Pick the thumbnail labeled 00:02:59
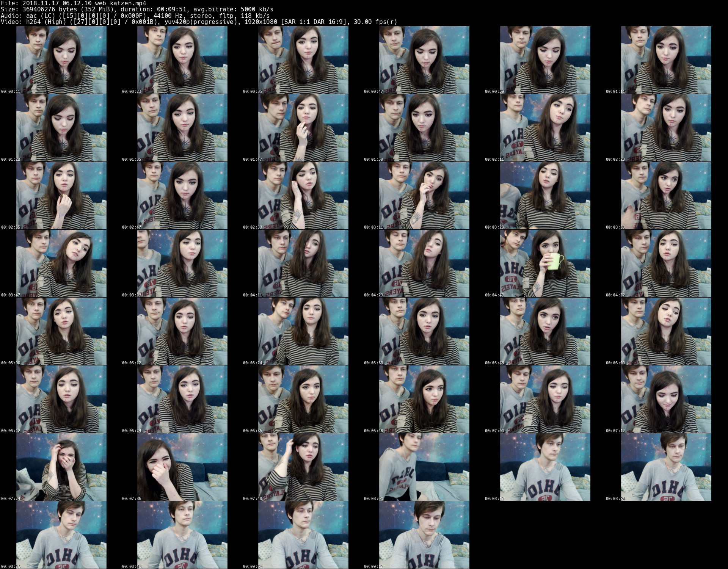The image size is (728, 569). 303,196
